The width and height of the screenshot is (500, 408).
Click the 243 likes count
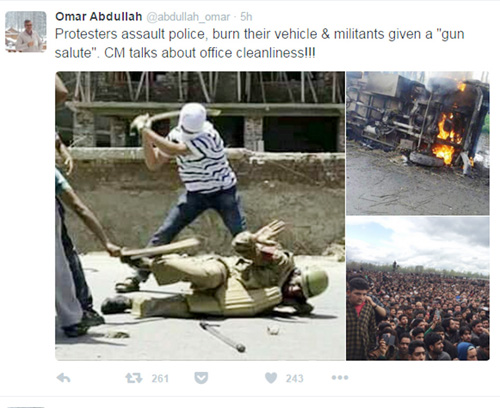(x=295, y=379)
